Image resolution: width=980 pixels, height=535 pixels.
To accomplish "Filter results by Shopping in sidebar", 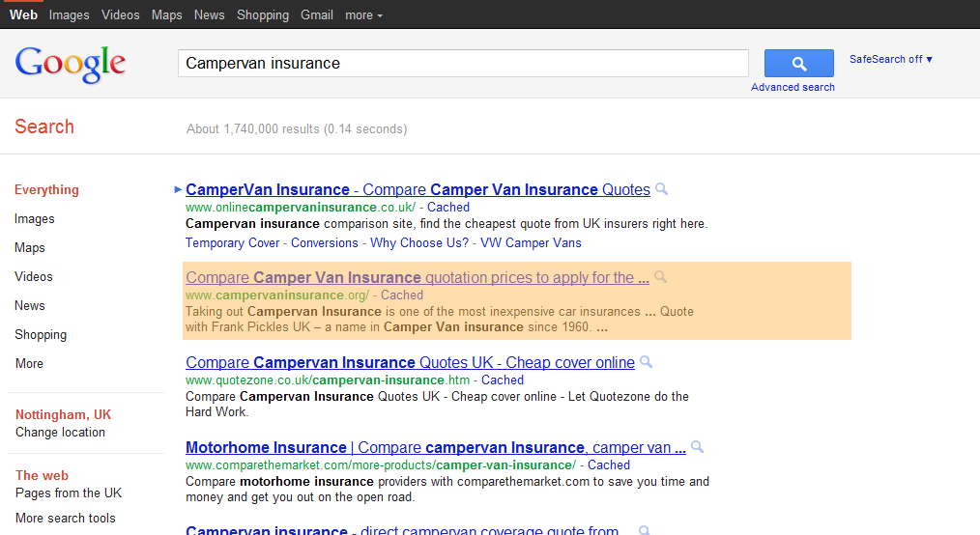I will 41,334.
